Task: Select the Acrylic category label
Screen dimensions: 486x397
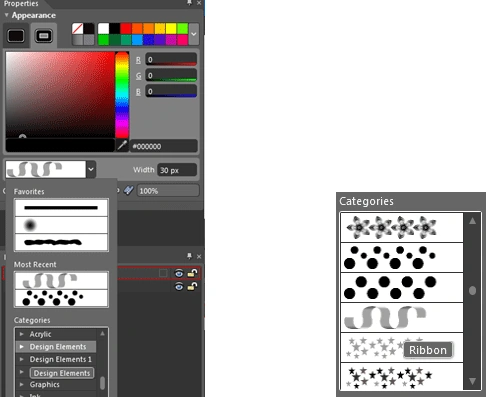Action: pos(40,334)
